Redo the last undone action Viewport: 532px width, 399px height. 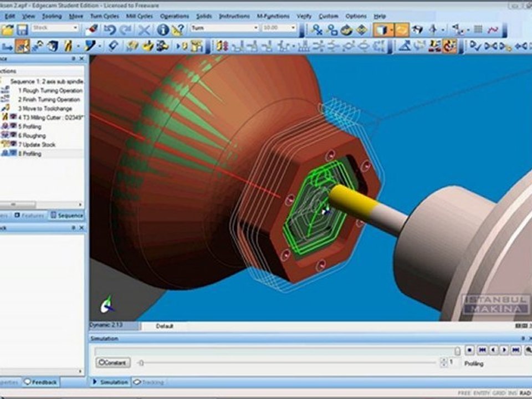(x=126, y=30)
